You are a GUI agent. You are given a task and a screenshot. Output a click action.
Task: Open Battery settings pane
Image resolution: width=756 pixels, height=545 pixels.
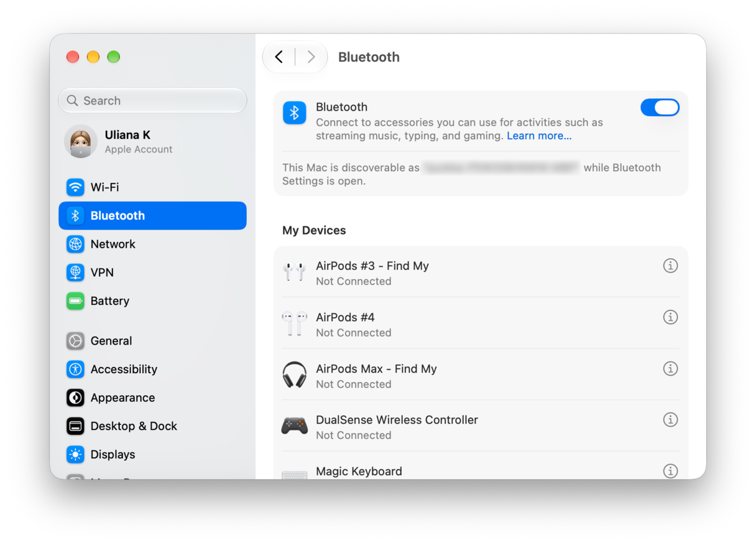coord(152,301)
